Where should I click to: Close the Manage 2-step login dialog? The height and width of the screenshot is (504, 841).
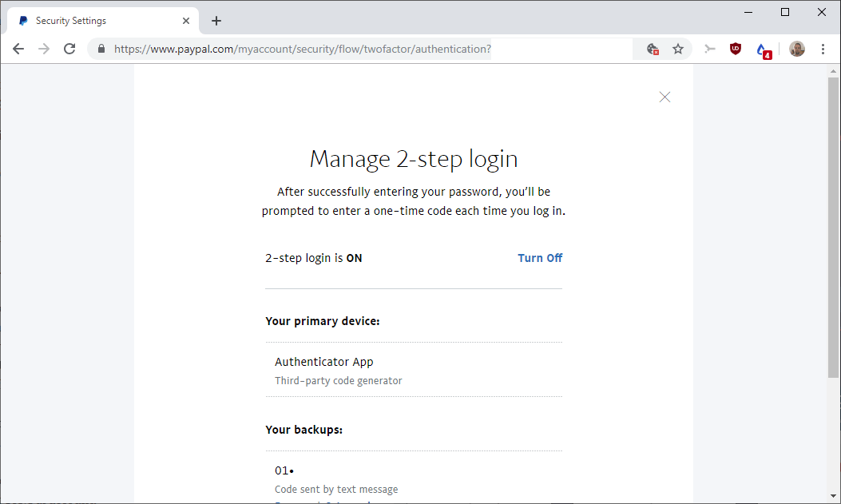tap(664, 97)
